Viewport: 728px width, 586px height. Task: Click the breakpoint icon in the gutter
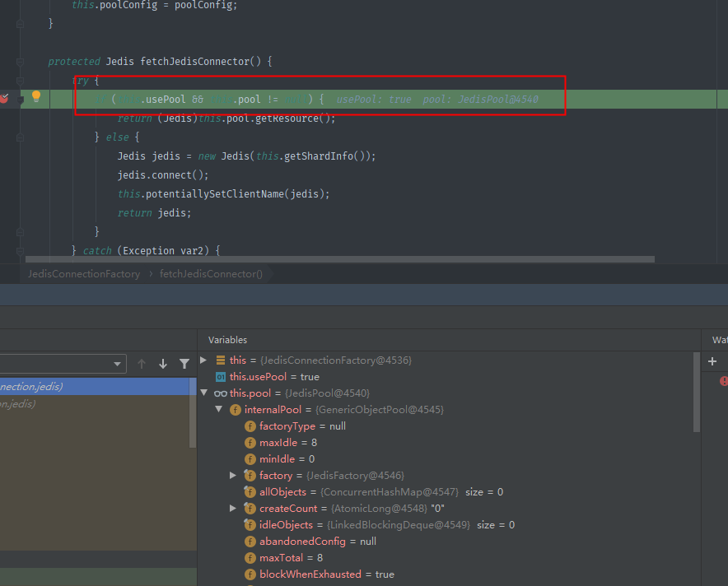point(4,99)
